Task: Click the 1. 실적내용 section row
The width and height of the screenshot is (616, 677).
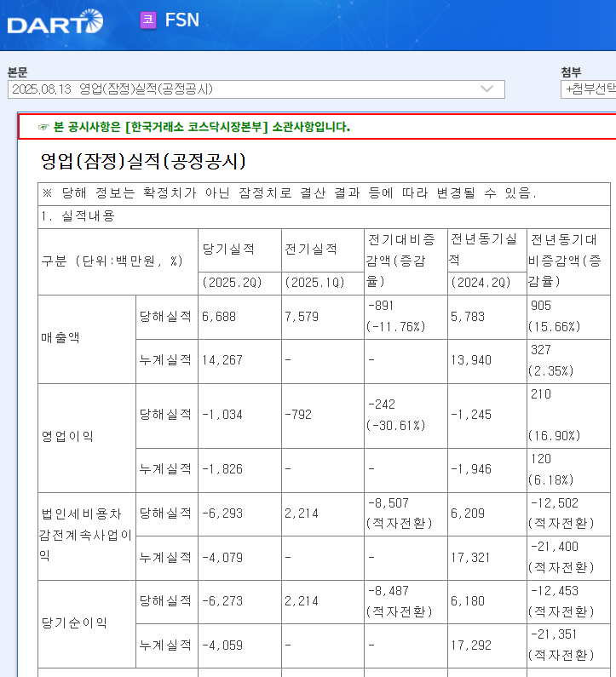Action: click(324, 217)
